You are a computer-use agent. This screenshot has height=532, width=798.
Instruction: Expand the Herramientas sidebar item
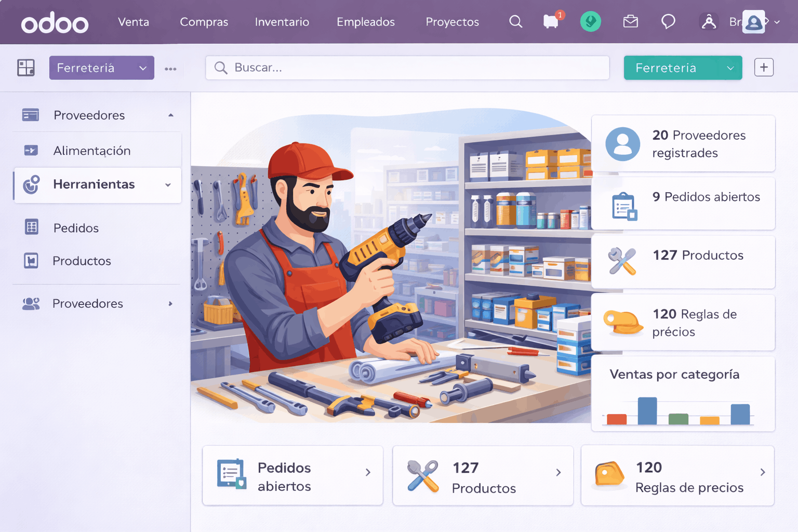coord(168,185)
